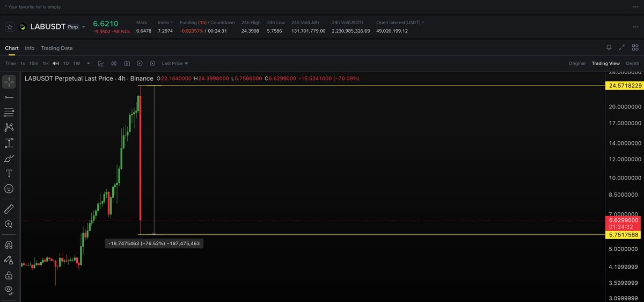
Task: Take a chart snapshot with camera icon
Action: 127,63
